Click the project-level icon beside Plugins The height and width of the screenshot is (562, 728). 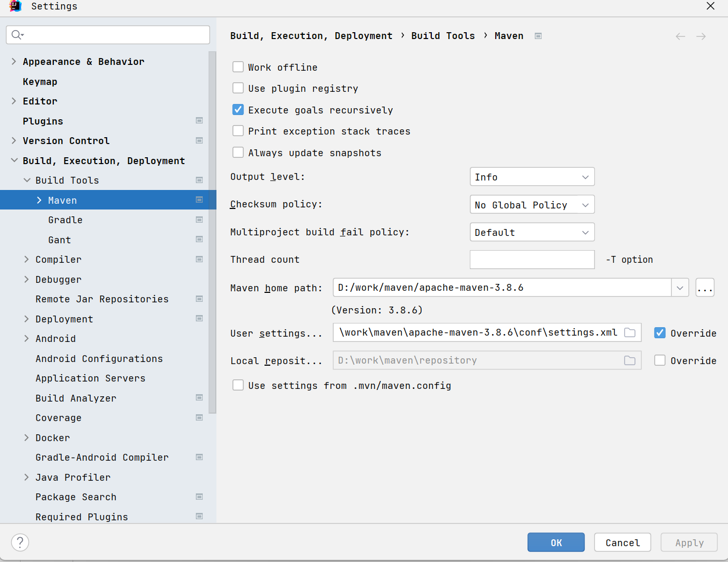pos(199,121)
